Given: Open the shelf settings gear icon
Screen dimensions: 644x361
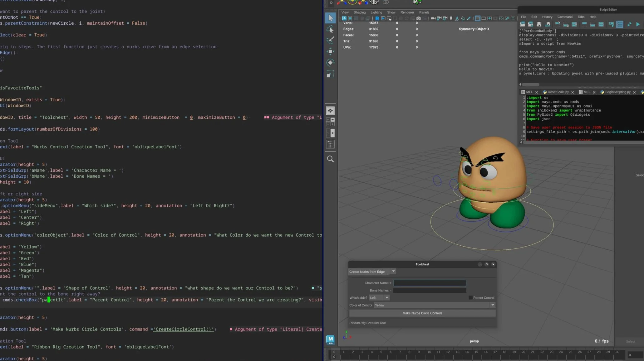Looking at the screenshot, I should pos(331,2).
